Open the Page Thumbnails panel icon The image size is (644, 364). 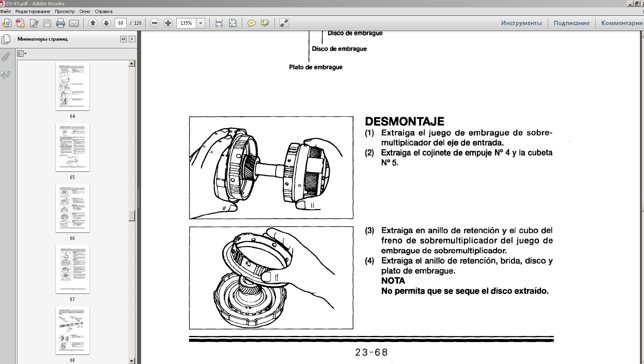[6, 39]
